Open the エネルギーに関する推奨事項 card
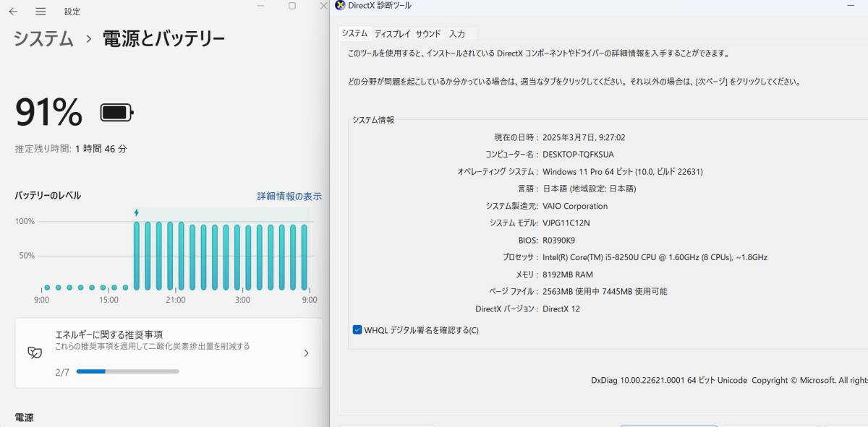Image resolution: width=868 pixels, height=427 pixels. [169, 353]
